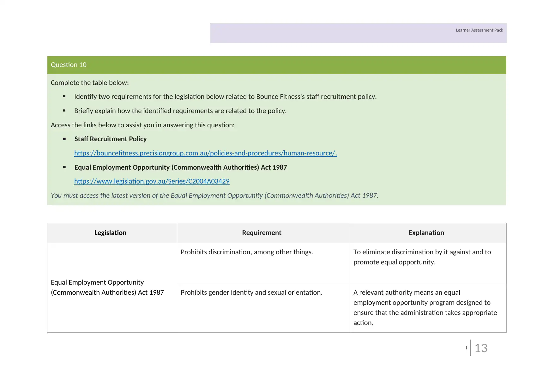Viewport: 554px width, 392px height.
Task: Click 'Complete the table below:' text
Action: click(90, 83)
